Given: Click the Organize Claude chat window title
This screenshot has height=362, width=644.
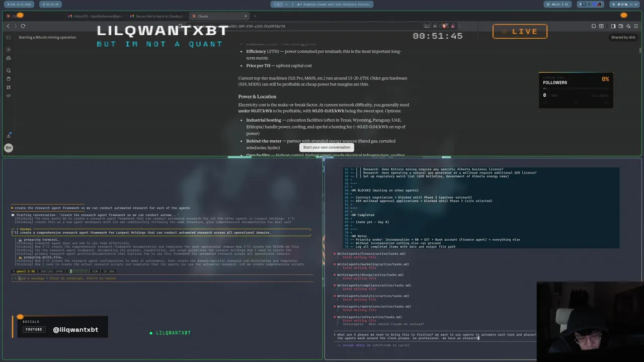Looking at the screenshot, I should pos(335,4).
